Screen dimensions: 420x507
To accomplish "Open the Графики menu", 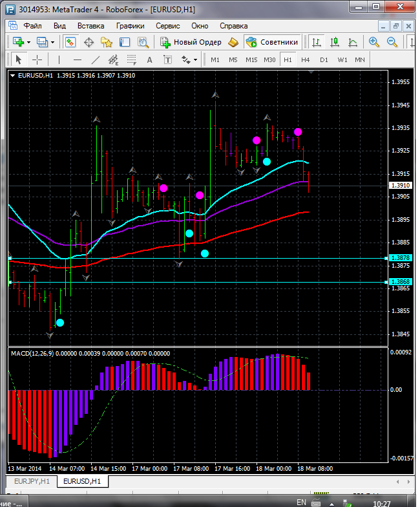I will click(x=131, y=26).
